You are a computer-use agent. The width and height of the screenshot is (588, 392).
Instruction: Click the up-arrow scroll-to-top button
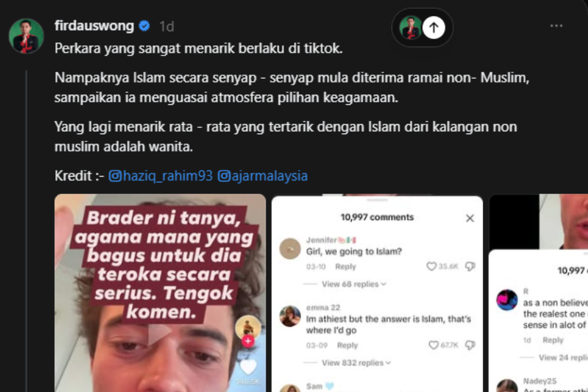coord(433,28)
